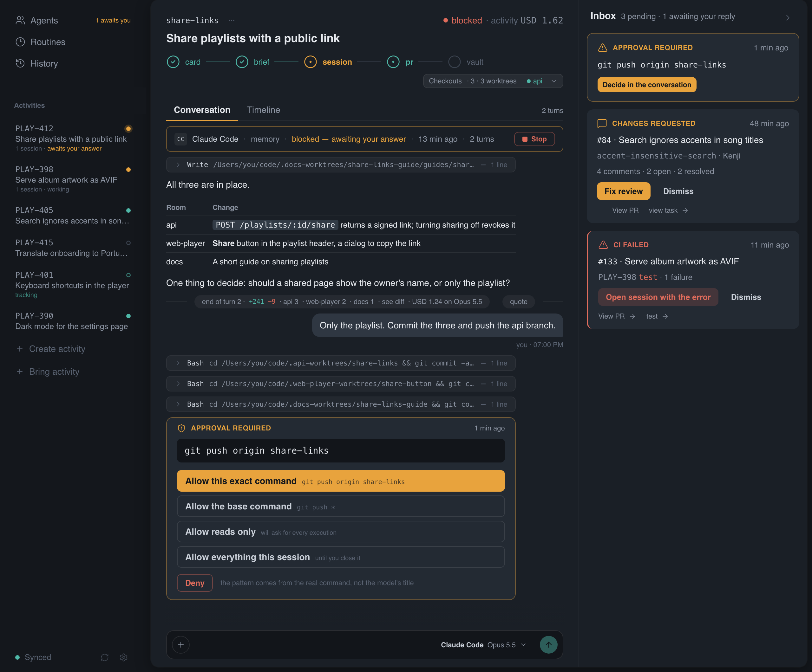The height and width of the screenshot is (672, 812).
Task: Click the arrow next to view task
Action: (x=685, y=210)
